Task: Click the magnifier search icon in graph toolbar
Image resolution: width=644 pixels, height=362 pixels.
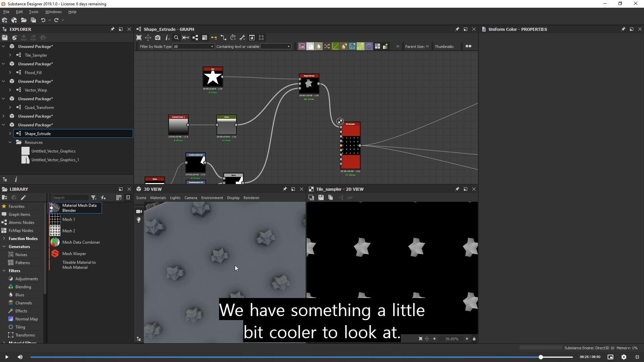Action: [x=176, y=38]
